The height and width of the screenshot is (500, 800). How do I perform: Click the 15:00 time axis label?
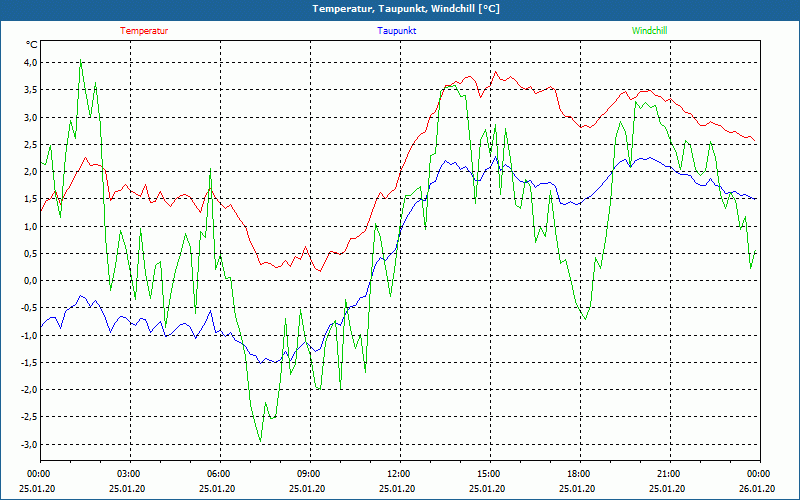[x=488, y=474]
